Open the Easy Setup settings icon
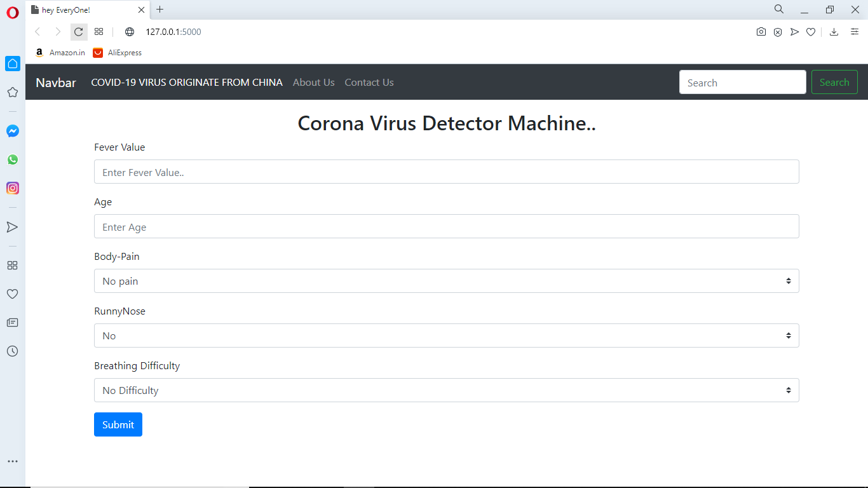Screen dimensions: 868x488 click(x=855, y=32)
